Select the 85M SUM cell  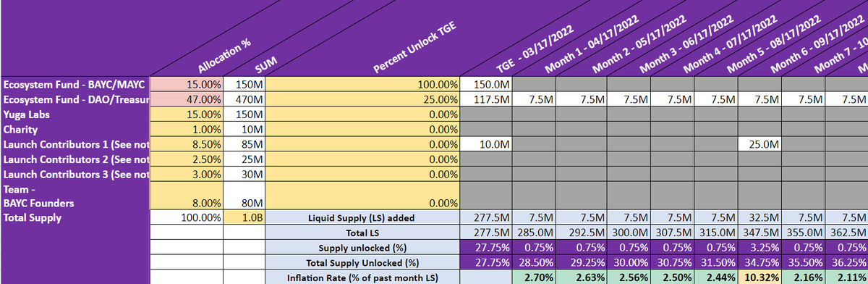point(244,144)
